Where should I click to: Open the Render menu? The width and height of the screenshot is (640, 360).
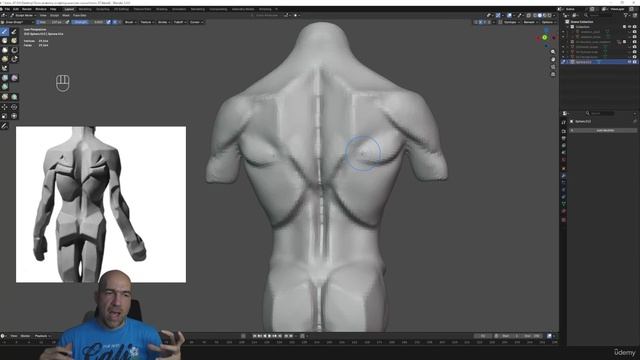(27, 9)
